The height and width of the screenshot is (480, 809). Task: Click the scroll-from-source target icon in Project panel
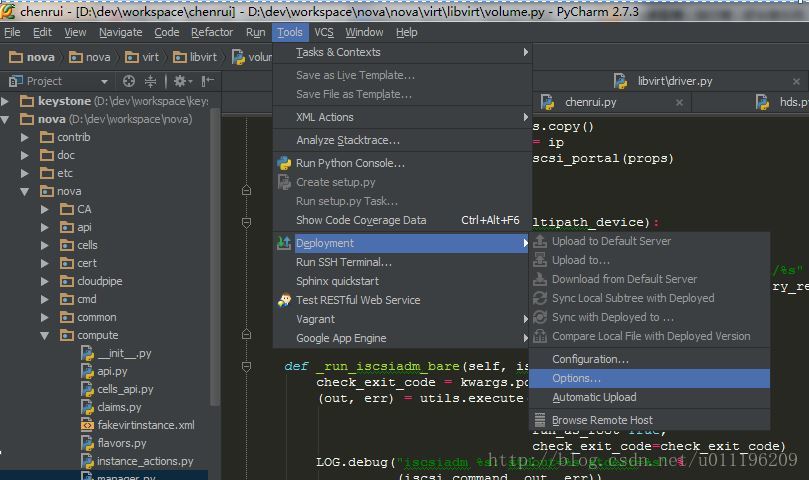(x=128, y=81)
